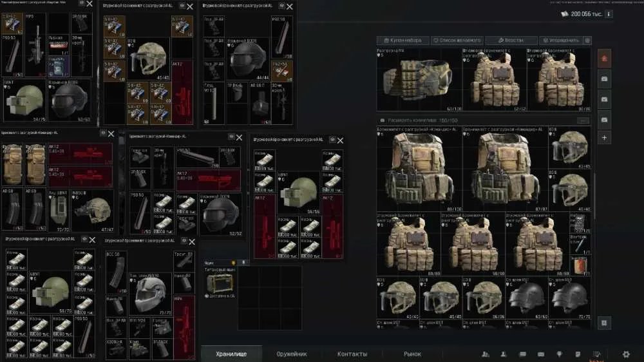The image size is (644, 362).
Task: Select the Разгрузка V4 chest rig in stash
Action: tap(419, 80)
